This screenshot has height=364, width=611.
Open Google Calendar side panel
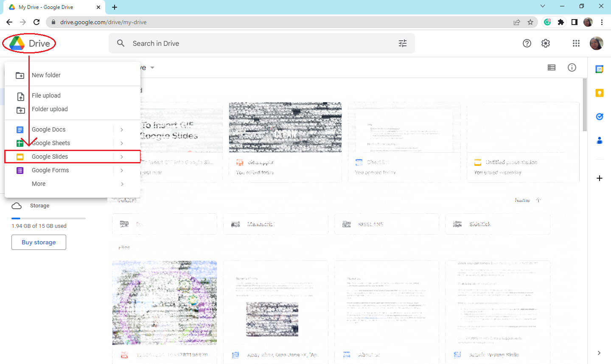tap(599, 69)
